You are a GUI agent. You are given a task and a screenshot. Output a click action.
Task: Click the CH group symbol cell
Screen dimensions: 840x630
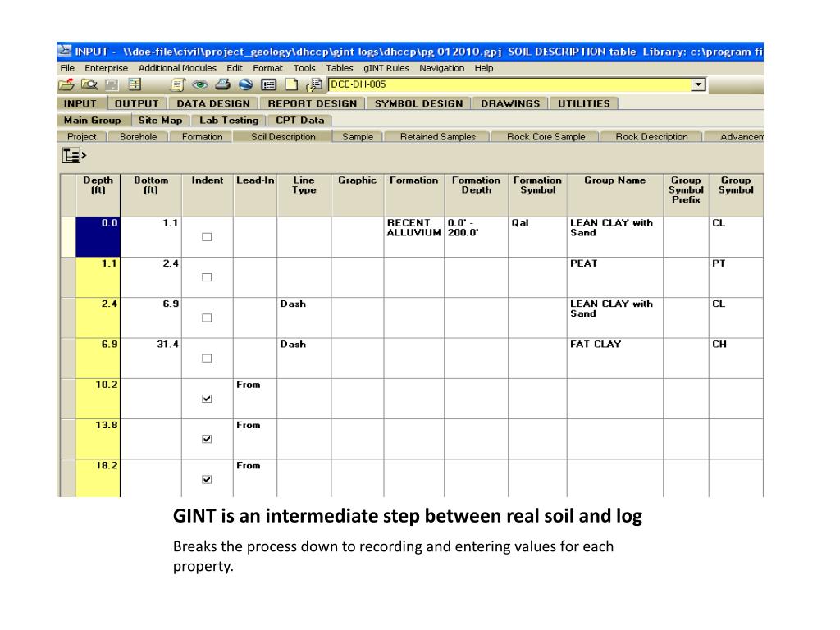(736, 358)
